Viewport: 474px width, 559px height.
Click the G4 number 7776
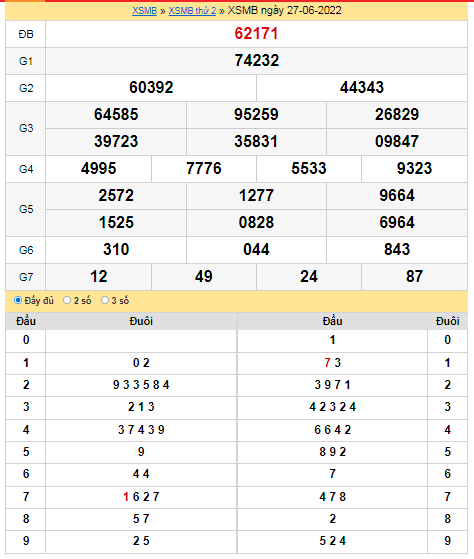click(x=204, y=169)
